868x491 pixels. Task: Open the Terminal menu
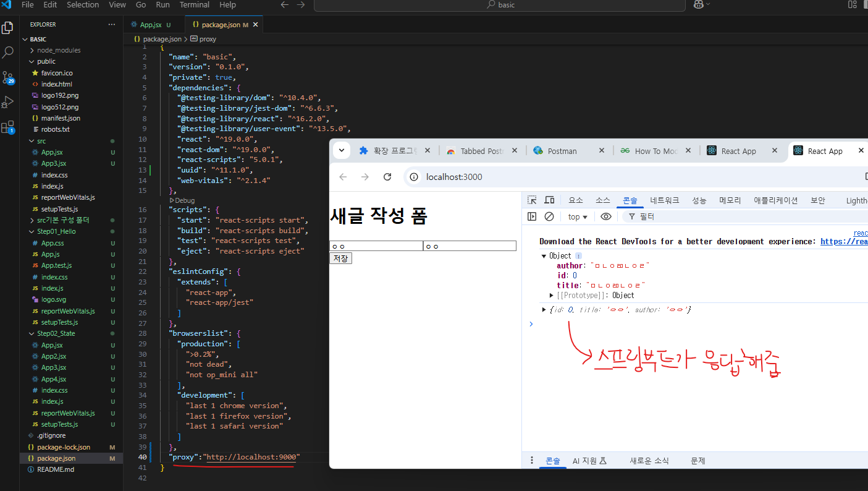(194, 5)
